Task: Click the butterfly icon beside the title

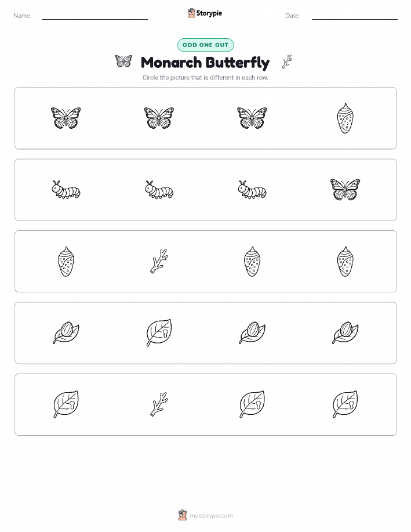Action: click(x=123, y=61)
